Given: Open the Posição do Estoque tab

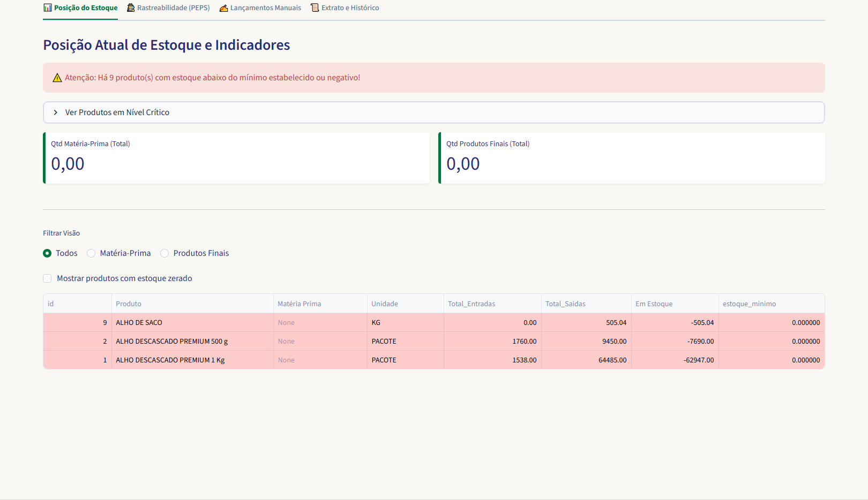Looking at the screenshot, I should pyautogui.click(x=80, y=8).
